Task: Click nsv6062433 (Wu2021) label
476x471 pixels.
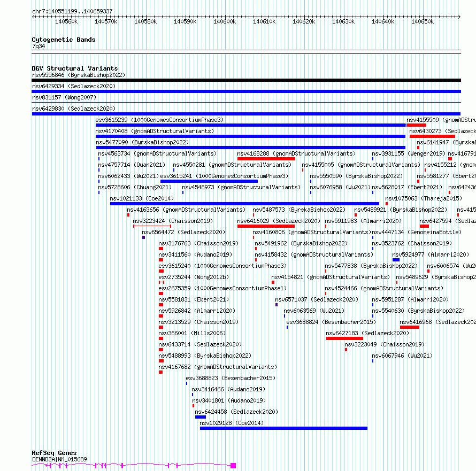Action: pos(128,176)
